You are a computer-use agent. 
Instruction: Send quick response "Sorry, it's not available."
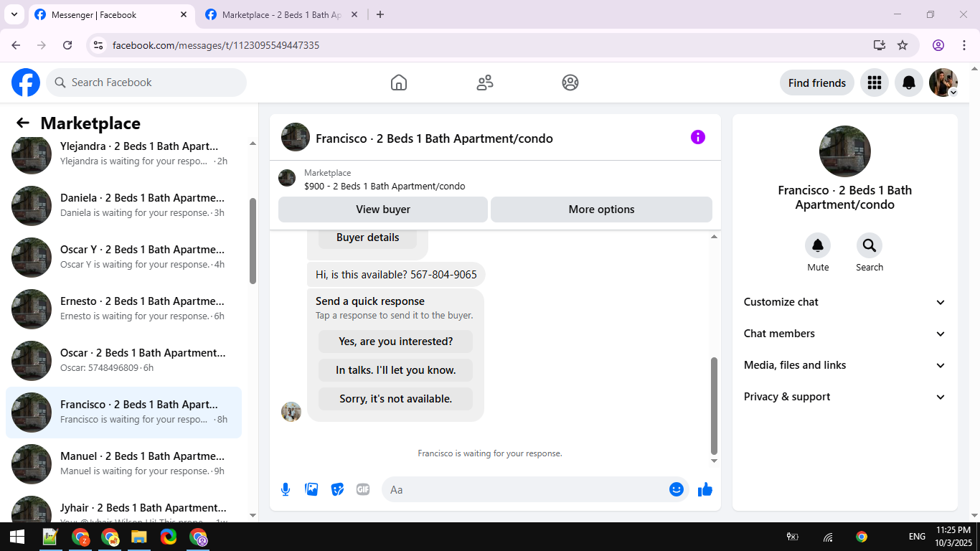(396, 399)
